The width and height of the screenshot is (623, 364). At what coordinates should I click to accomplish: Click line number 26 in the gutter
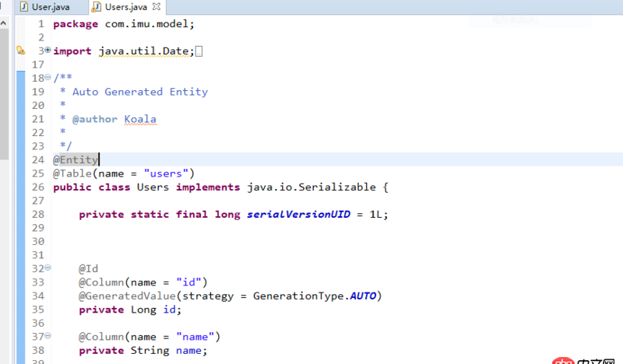(x=38, y=187)
